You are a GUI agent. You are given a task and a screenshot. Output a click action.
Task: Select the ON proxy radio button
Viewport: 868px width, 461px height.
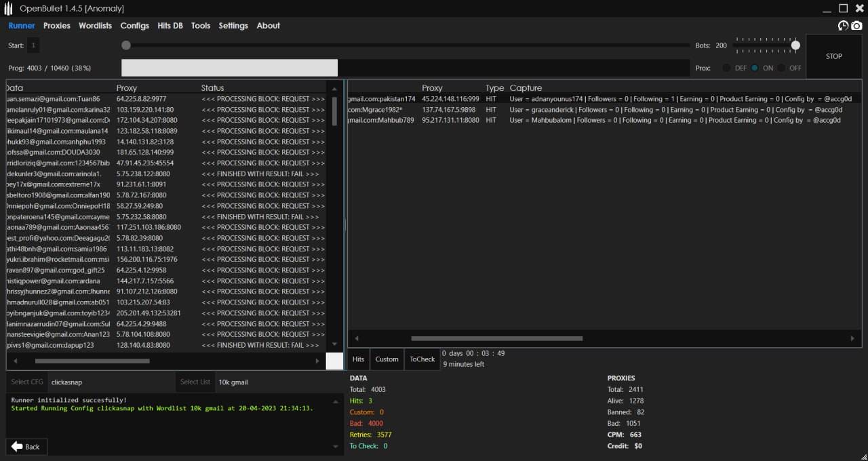[755, 68]
